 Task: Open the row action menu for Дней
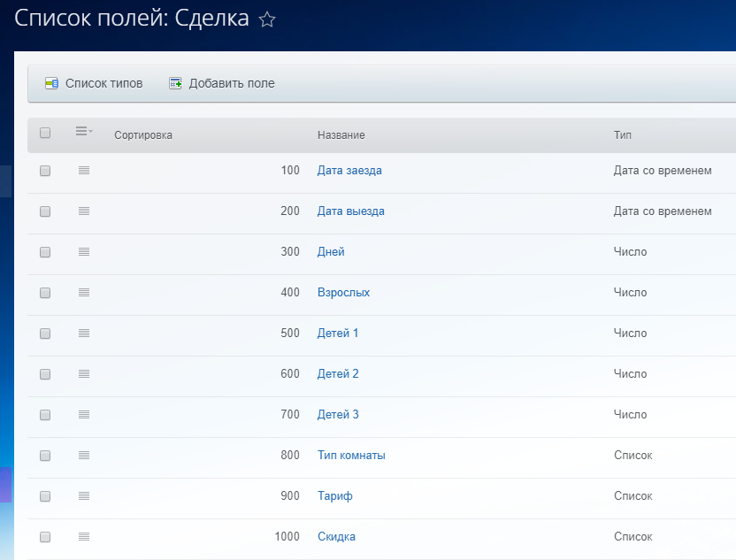[84, 252]
